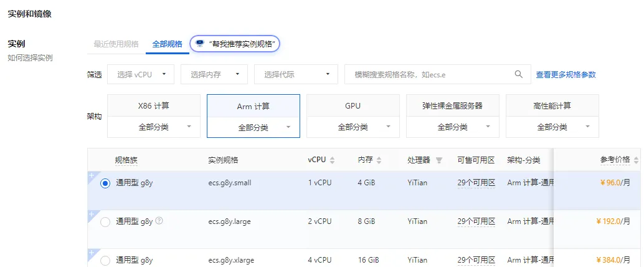Select the ecs.g8y.xlarge radio button
Screen dimensions: 644x267
[105, 260]
